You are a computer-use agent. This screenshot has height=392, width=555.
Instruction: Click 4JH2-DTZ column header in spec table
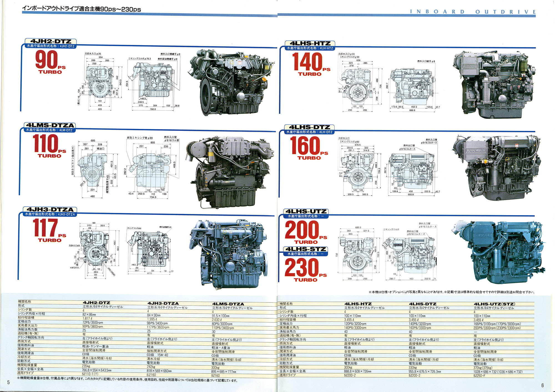pos(96,303)
